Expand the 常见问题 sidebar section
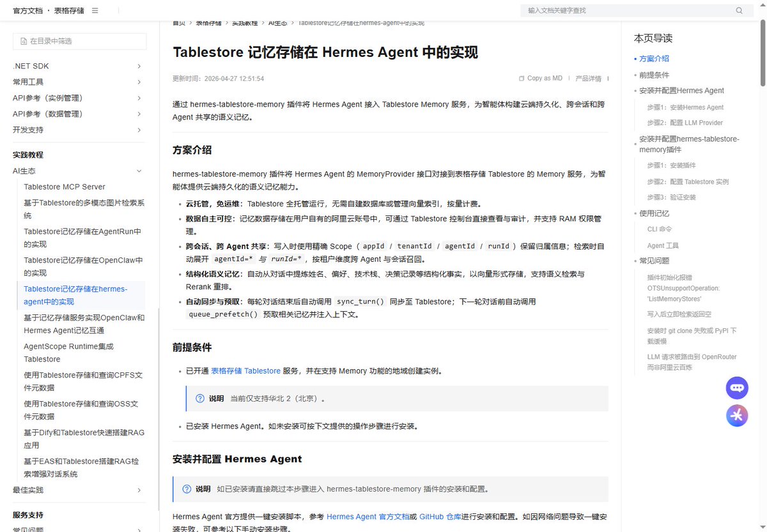 point(139,529)
